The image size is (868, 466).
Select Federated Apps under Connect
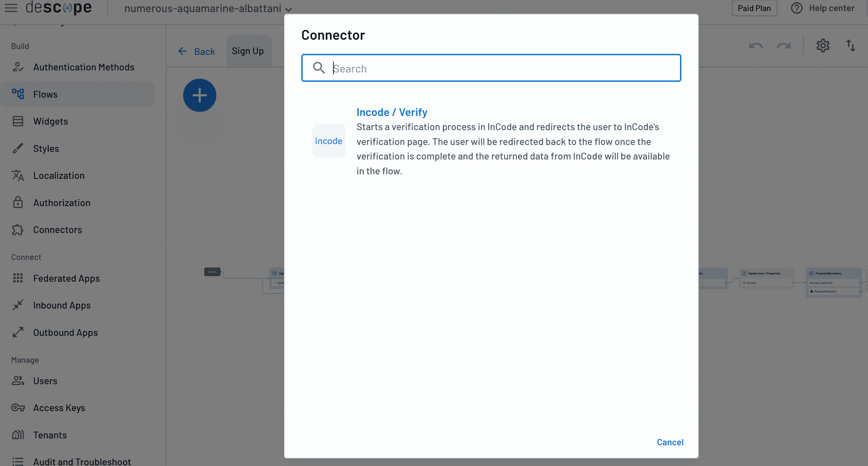[66, 278]
